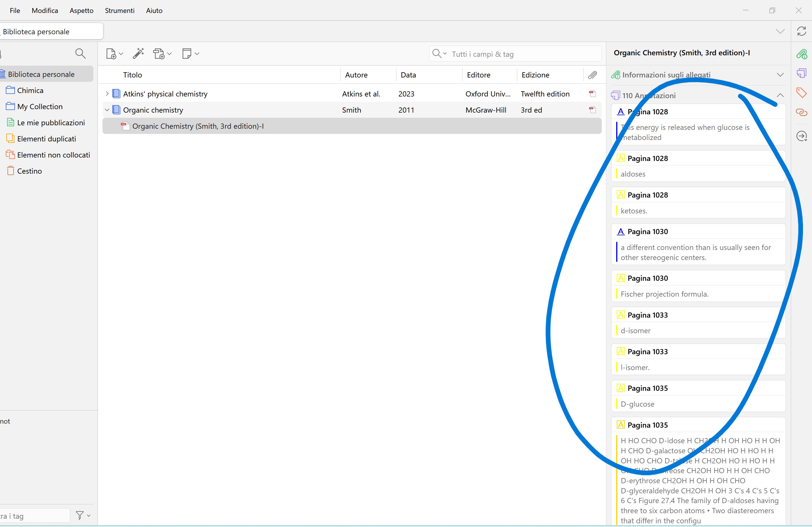
Task: Open the Modifica menu
Action: point(45,11)
